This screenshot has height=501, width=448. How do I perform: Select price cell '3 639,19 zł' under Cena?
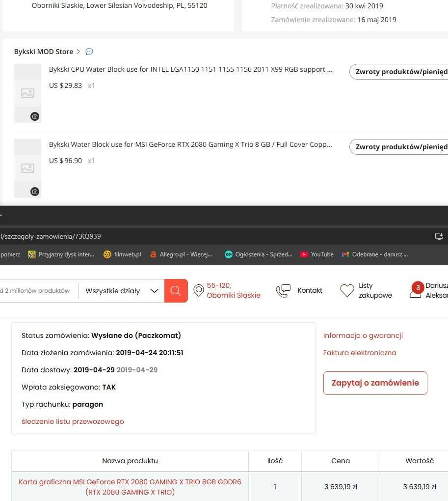click(341, 487)
